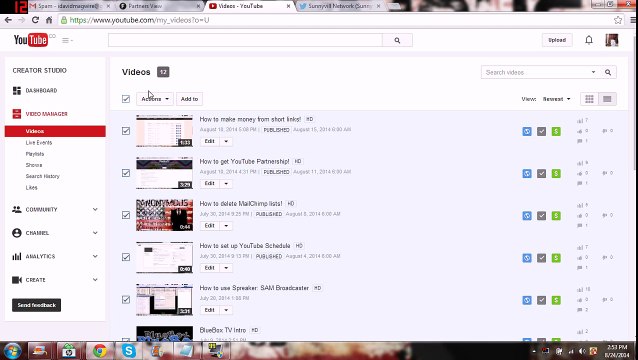This screenshot has height=360, width=638.
Task: Click the Likes sidebar item
Action: point(31,188)
